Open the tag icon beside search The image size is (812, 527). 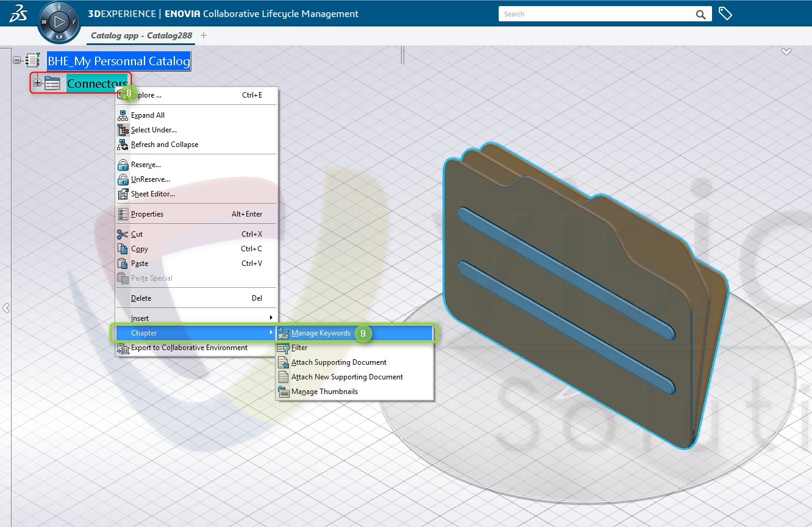(725, 13)
